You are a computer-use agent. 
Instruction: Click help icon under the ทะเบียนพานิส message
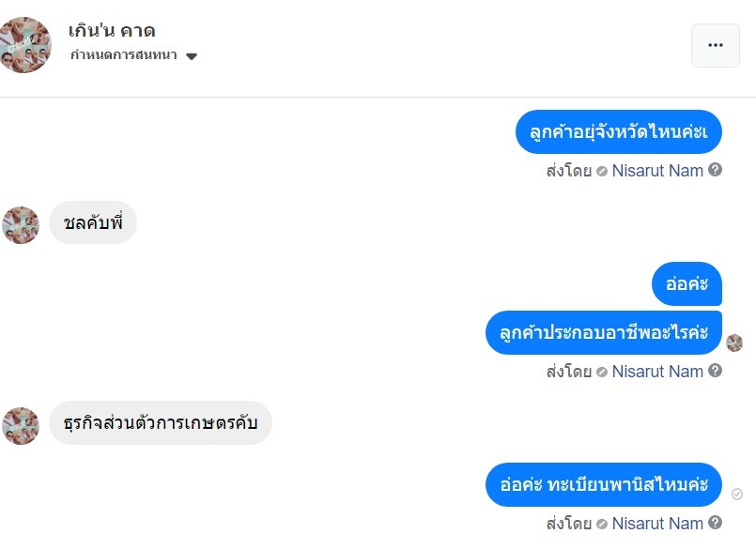(716, 523)
